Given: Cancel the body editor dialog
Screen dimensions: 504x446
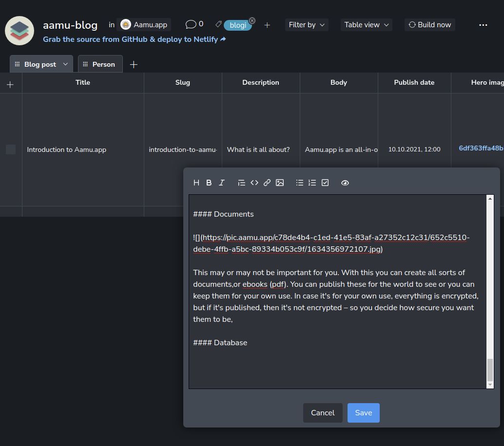Looking at the screenshot, I should 322,412.
